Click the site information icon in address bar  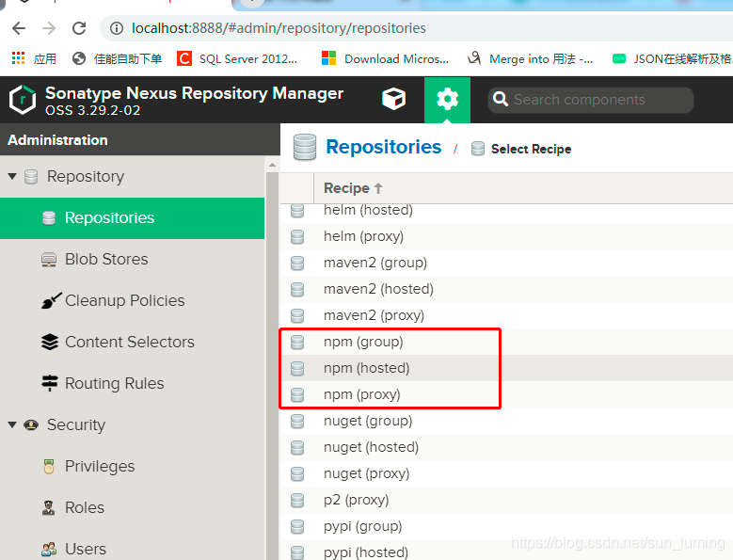point(117,28)
